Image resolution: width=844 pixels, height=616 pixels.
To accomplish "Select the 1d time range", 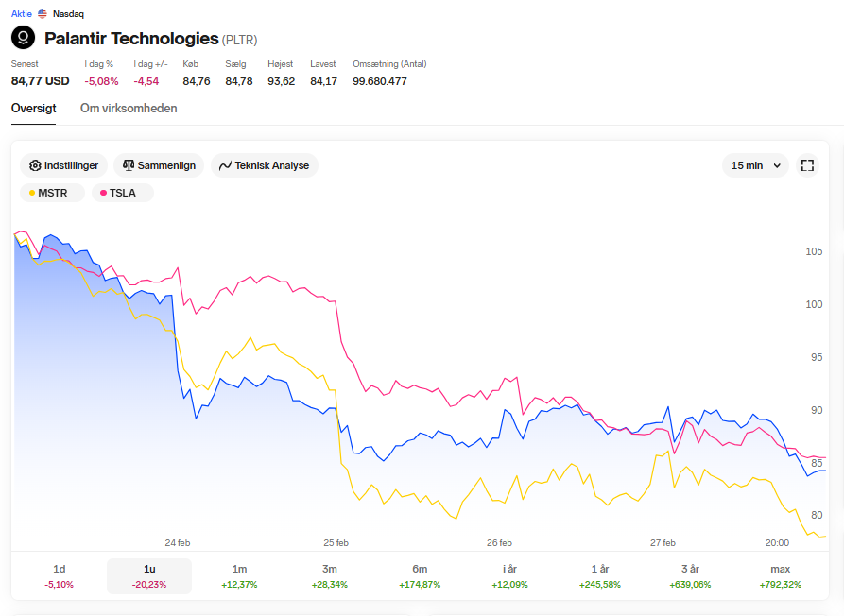I will [60, 576].
